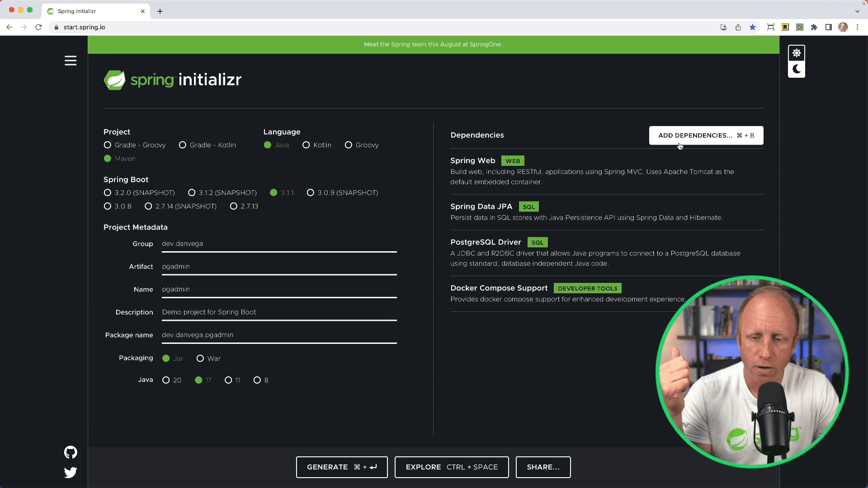Bookmark the page with the star icon
This screenshot has height=488, width=868.
click(753, 27)
